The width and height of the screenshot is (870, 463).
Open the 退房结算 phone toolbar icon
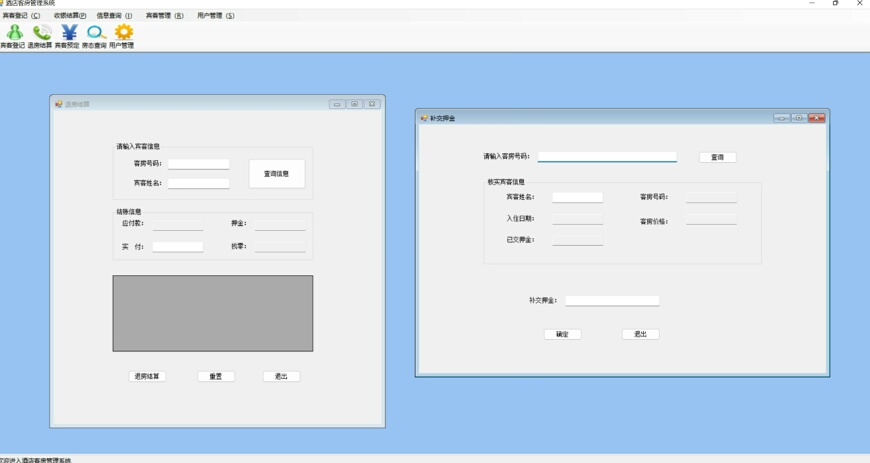click(40, 36)
